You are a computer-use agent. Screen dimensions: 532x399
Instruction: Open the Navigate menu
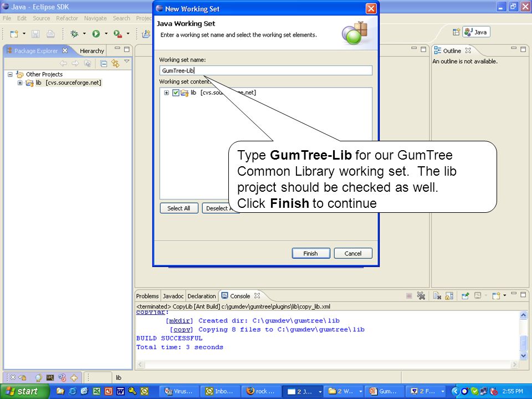[x=95, y=18]
